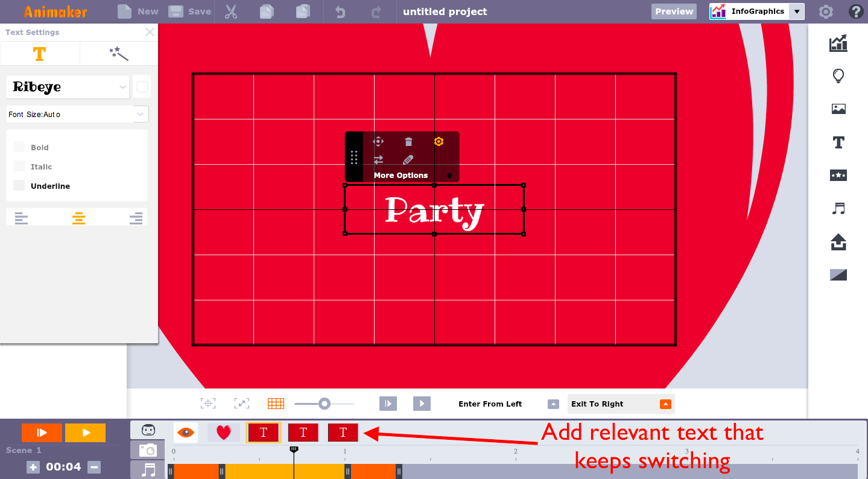Open settings gear in top bar
This screenshot has height=479, width=868.
tap(826, 11)
